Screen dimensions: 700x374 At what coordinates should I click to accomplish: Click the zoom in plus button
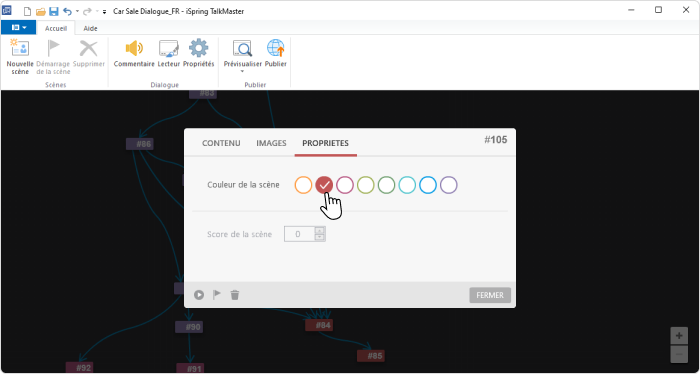coord(679,336)
